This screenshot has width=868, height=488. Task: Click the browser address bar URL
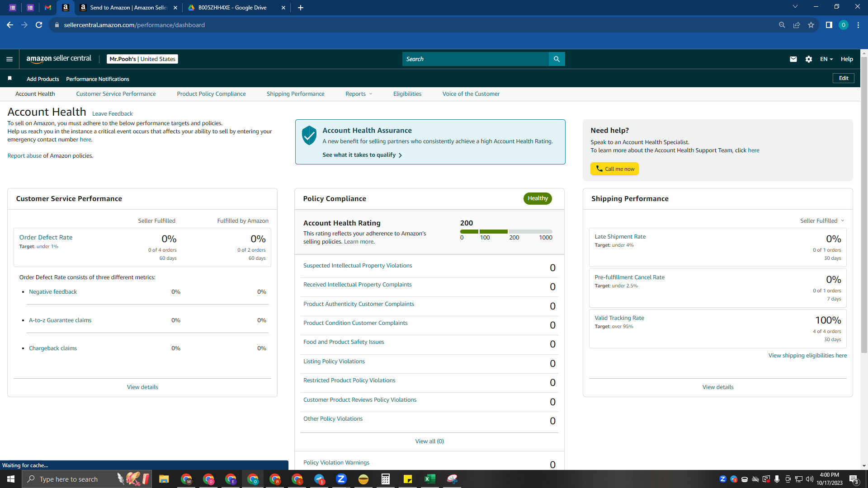(134, 25)
